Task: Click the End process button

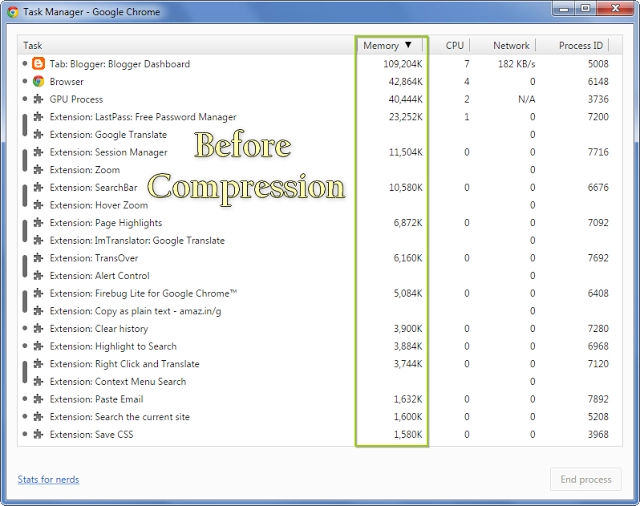Action: click(x=586, y=479)
